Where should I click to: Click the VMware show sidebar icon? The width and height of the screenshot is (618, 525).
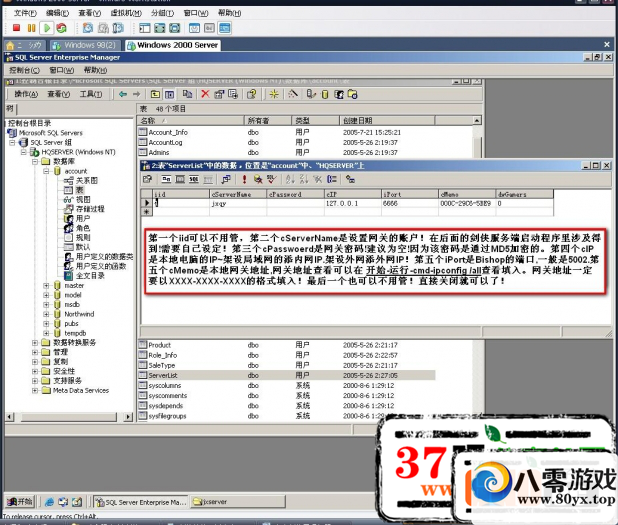pyautogui.click(x=145, y=28)
